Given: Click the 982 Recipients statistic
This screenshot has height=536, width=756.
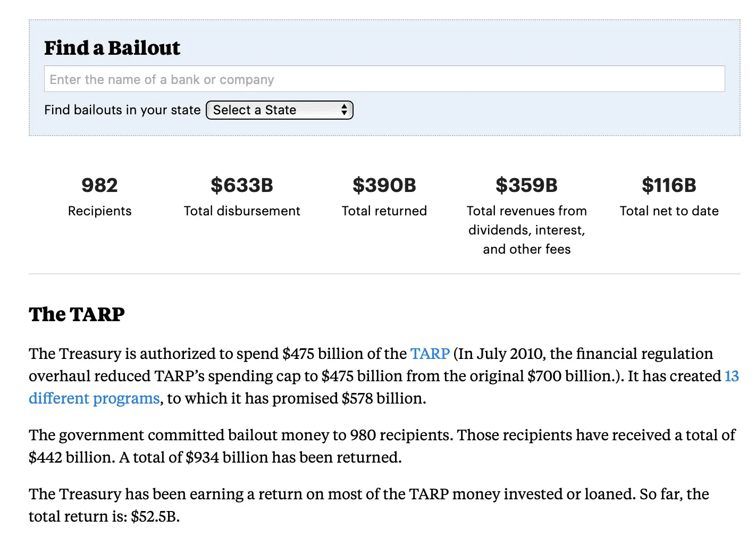Looking at the screenshot, I should (x=99, y=186).
